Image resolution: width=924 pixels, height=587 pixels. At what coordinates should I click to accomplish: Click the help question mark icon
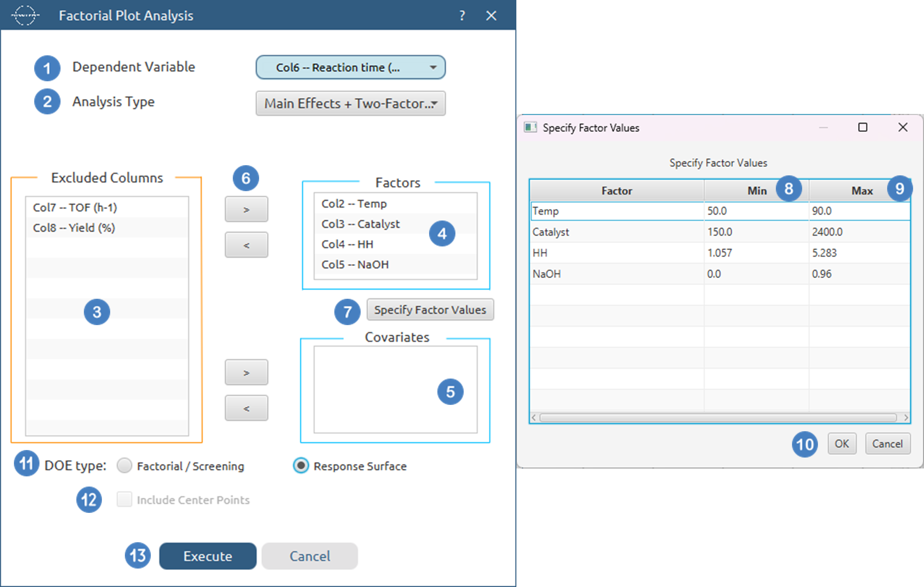(x=462, y=16)
